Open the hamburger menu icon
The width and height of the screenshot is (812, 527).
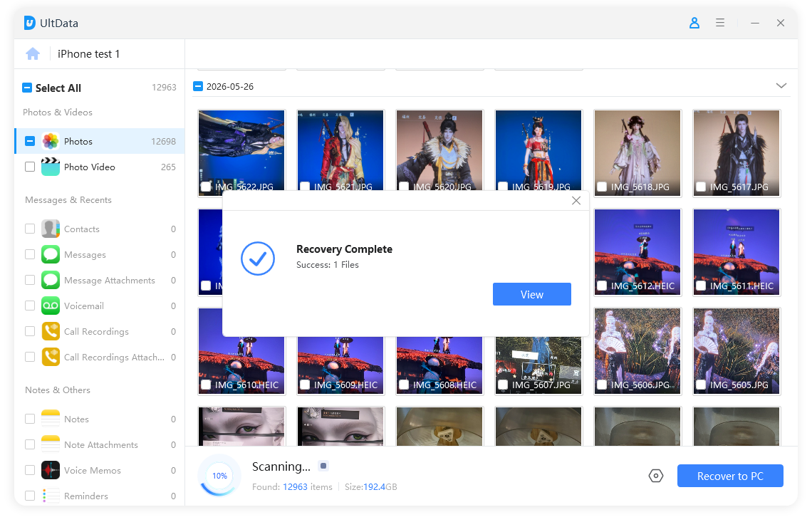pyautogui.click(x=720, y=23)
